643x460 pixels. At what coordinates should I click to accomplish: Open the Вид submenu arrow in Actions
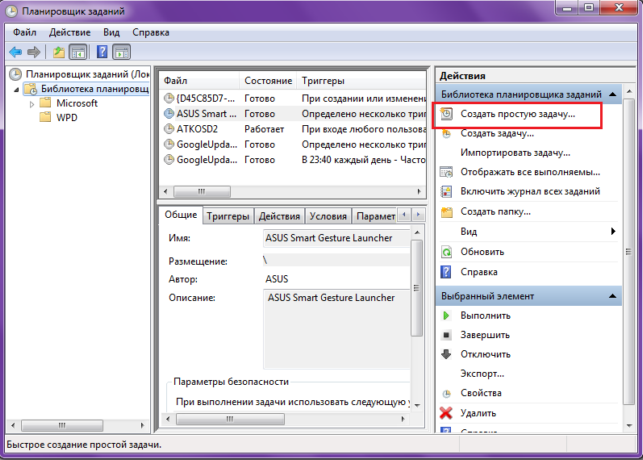[613, 232]
